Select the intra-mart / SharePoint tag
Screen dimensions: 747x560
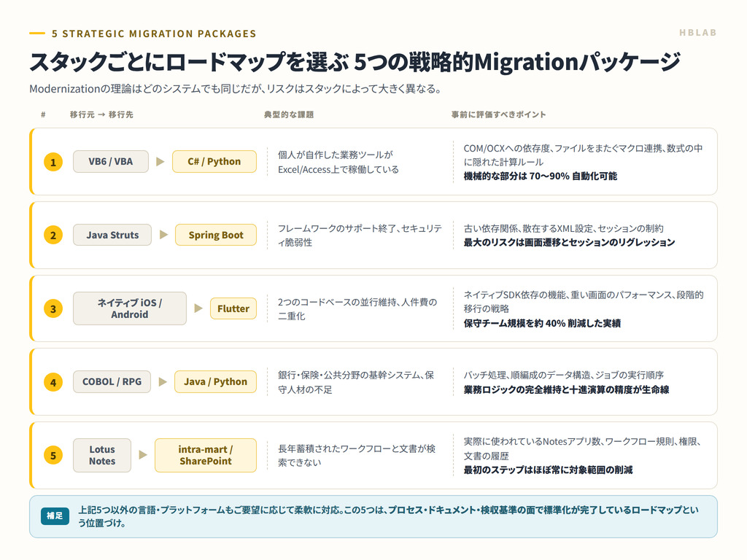(x=206, y=455)
